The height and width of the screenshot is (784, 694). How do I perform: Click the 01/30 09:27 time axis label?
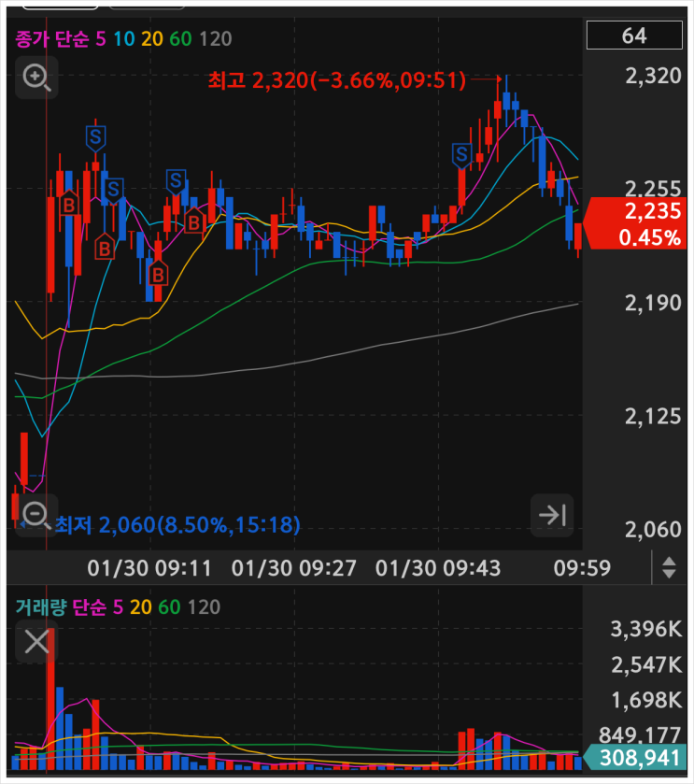pos(294,568)
